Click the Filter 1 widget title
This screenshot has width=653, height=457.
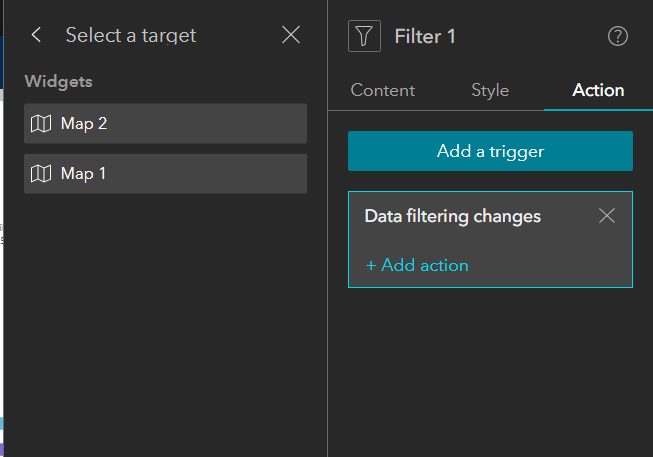425,37
